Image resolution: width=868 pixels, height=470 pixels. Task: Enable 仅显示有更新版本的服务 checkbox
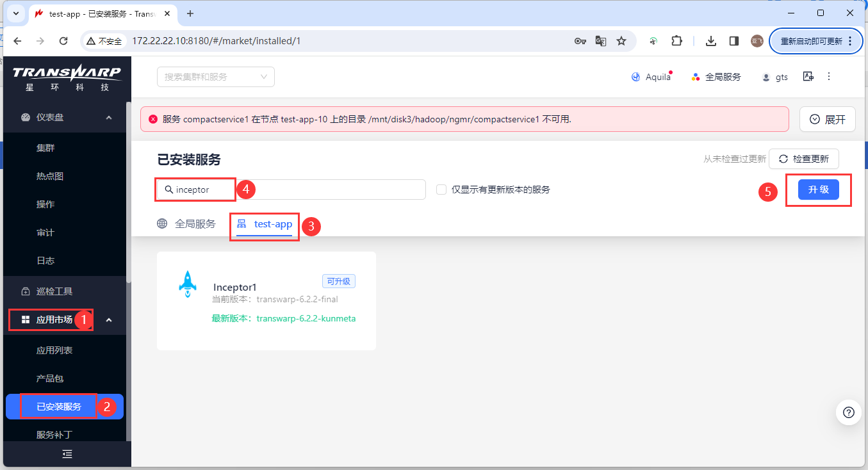441,190
